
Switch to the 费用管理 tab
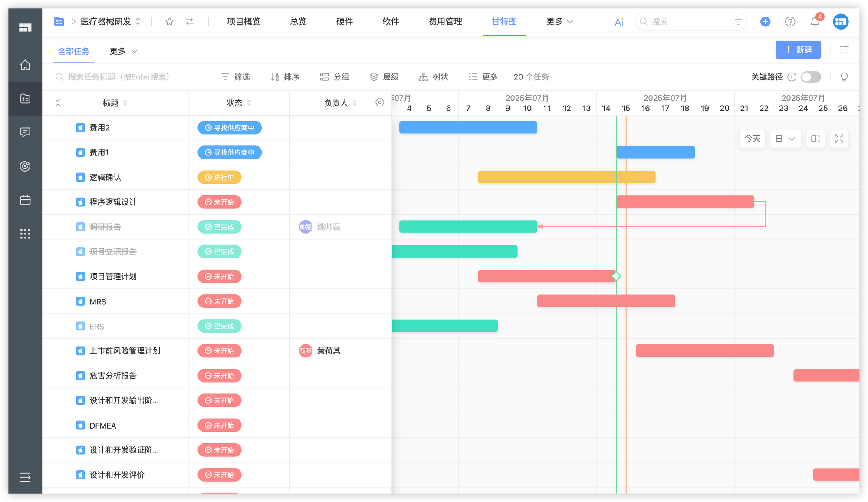(445, 22)
